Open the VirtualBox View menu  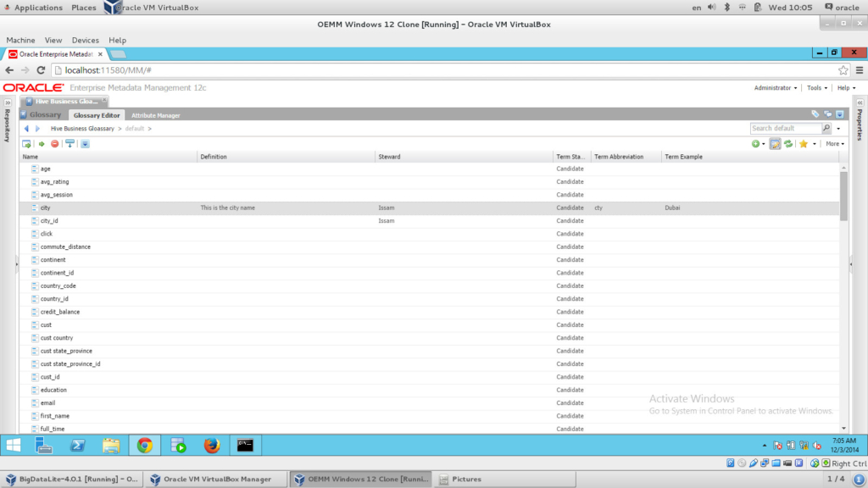click(53, 41)
